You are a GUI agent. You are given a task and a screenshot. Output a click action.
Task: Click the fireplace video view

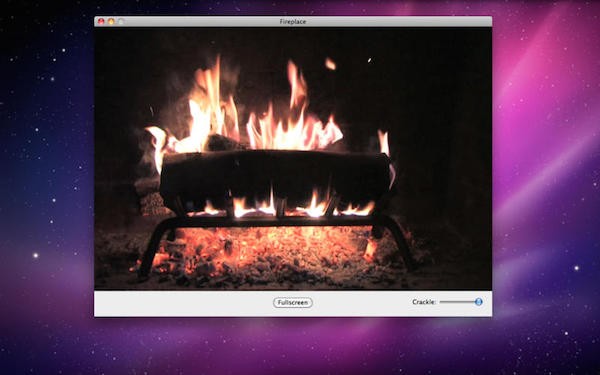pyautogui.click(x=293, y=159)
